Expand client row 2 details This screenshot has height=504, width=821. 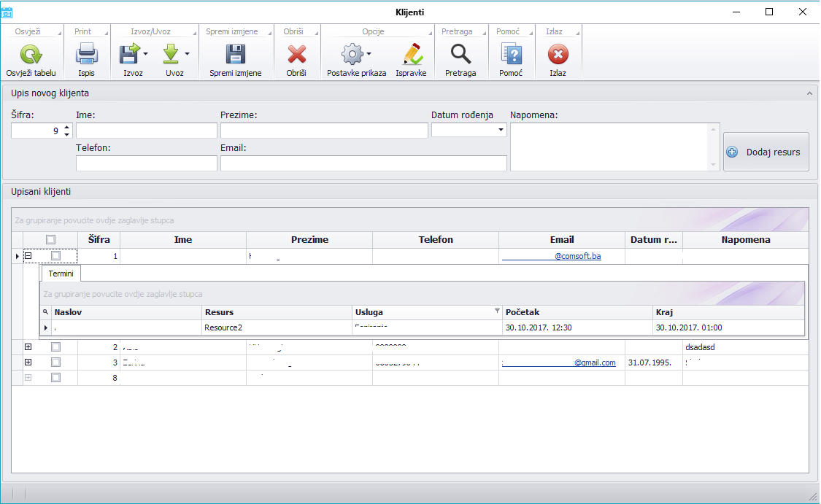click(x=28, y=347)
